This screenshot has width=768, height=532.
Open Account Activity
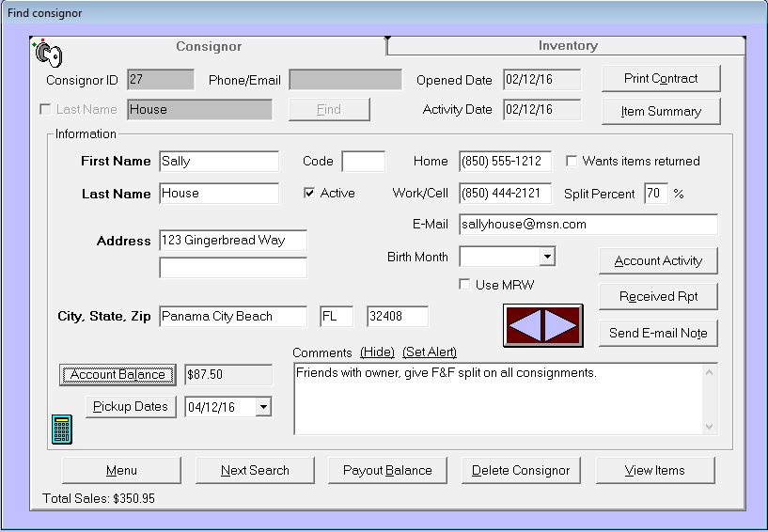click(x=658, y=260)
